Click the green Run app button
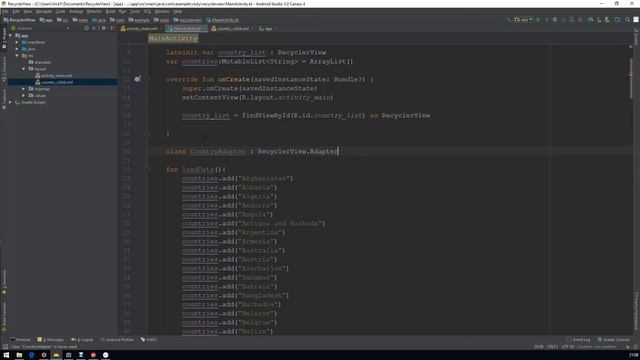Screen dimensions: 640x360 [538, 20]
